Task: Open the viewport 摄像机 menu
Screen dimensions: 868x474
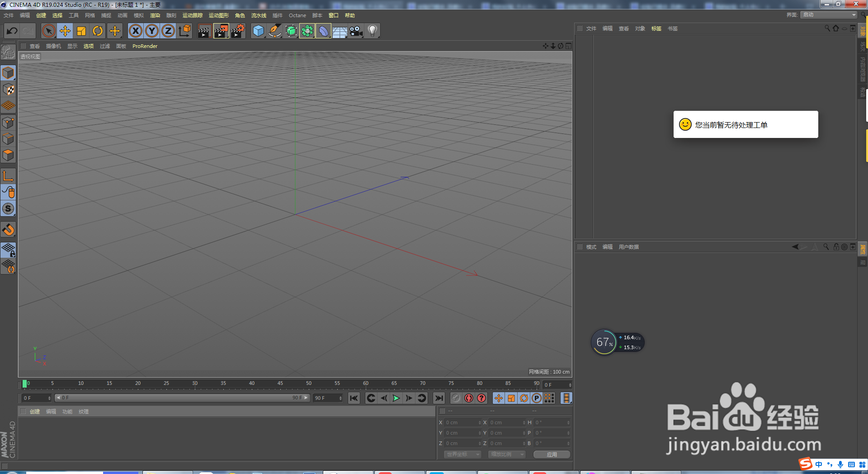Action: click(x=53, y=46)
